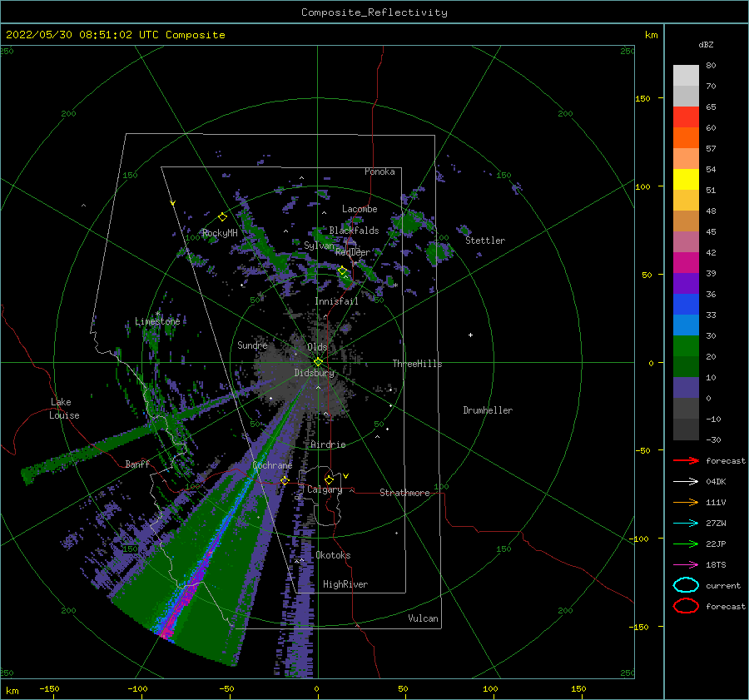Click the Blackfalds label
Viewport: 749px width, 700px height.
click(354, 231)
